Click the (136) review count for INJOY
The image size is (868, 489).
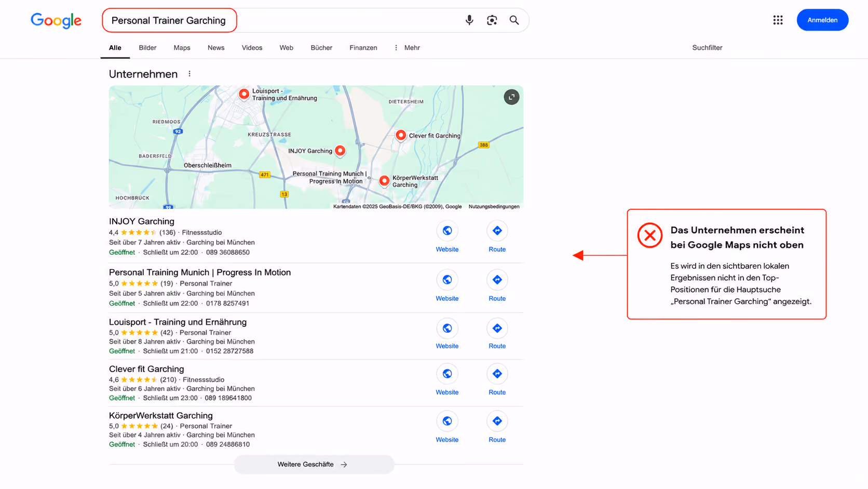point(167,233)
